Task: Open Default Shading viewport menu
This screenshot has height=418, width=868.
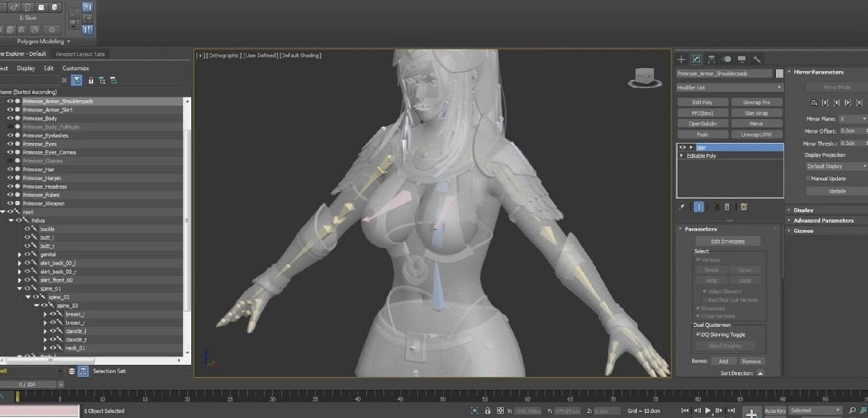Action: pyautogui.click(x=301, y=56)
